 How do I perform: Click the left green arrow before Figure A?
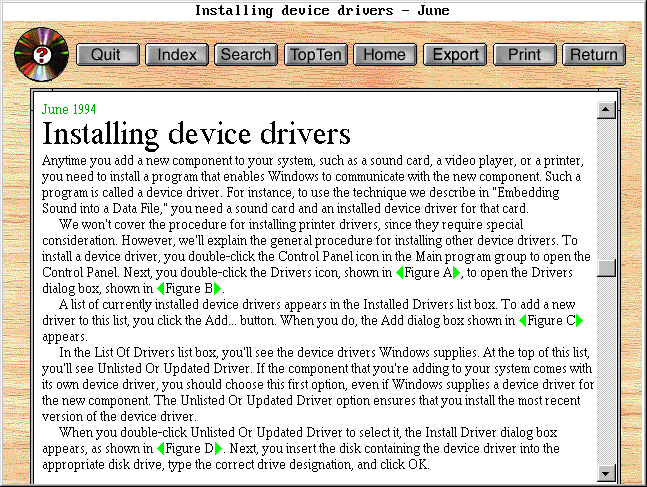tap(399, 273)
